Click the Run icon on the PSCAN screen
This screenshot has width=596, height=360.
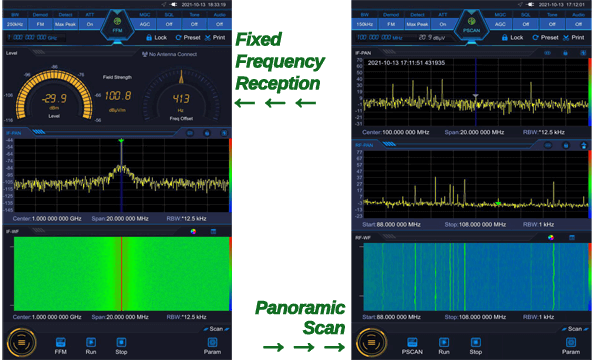[x=444, y=346]
